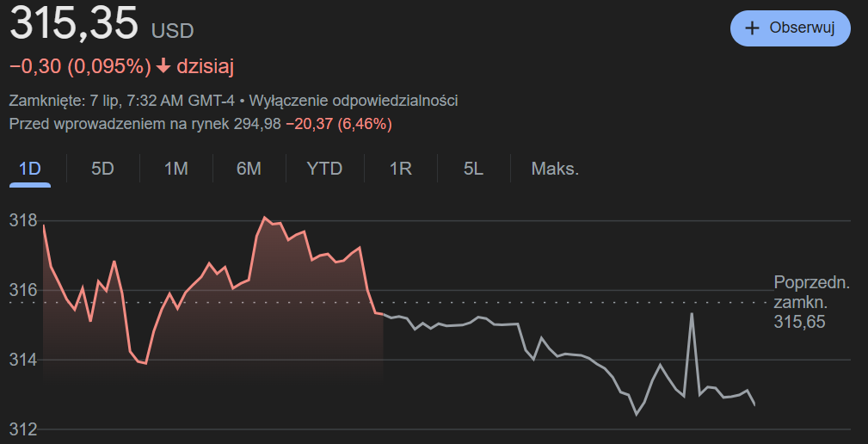Click the end of the red line segment

click(382, 314)
